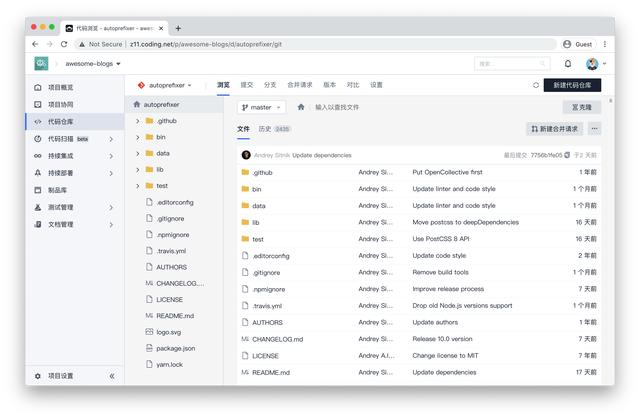Click 'Update dependencies' latest commit message
Viewport: 640px width, 419px height.
coord(322,155)
